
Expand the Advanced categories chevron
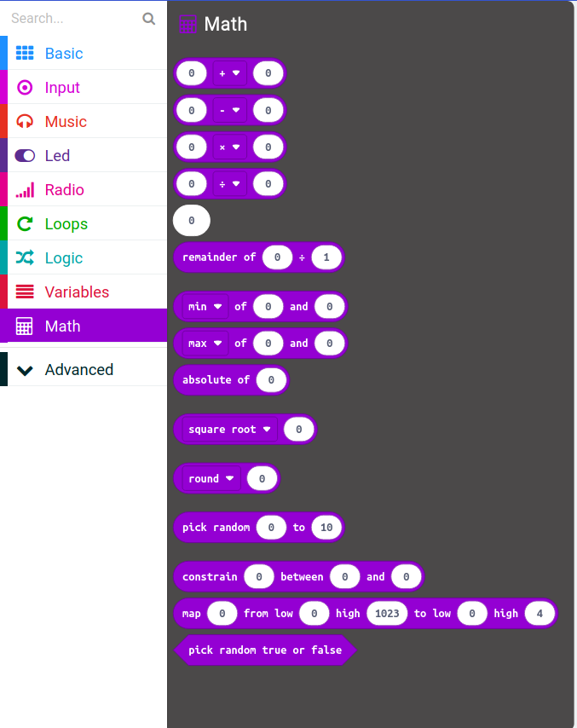coord(25,370)
